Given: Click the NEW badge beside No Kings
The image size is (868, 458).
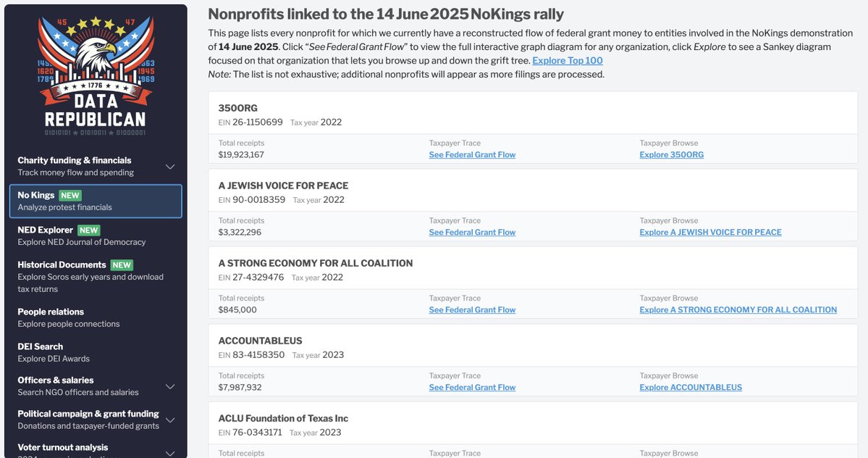Looking at the screenshot, I should point(70,196).
